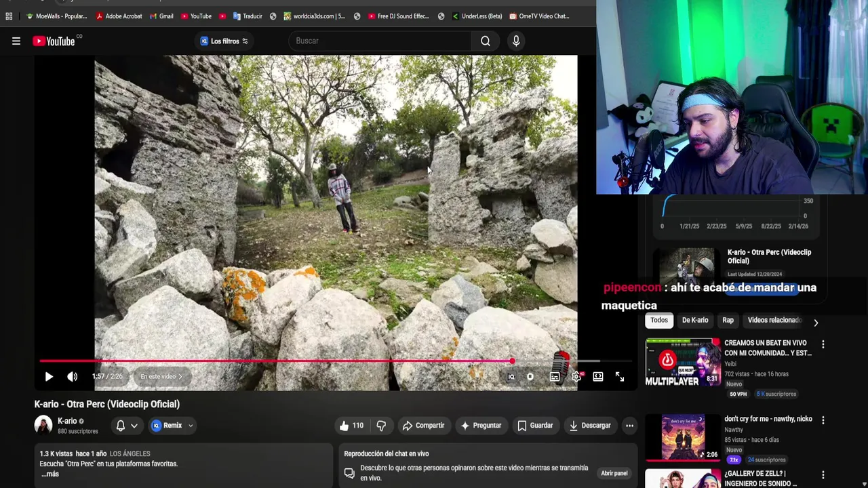This screenshot has height=488, width=868.
Task: Click 'Abrir panel' for live chat replay
Action: [x=614, y=473]
